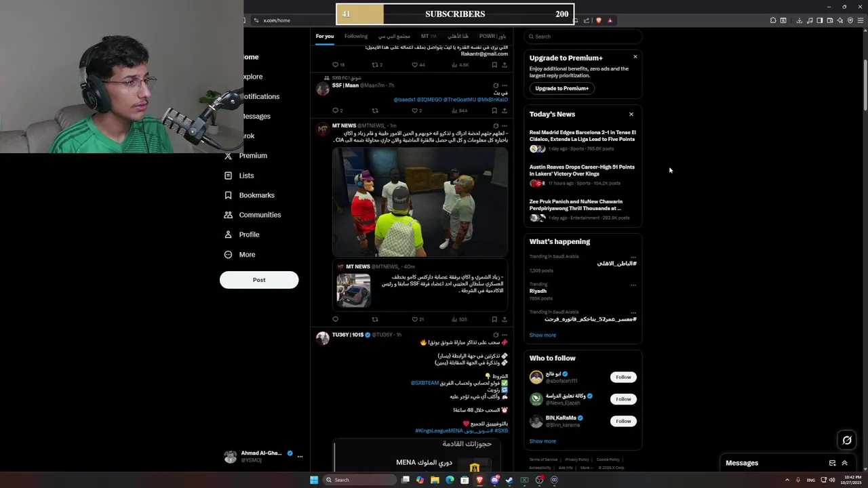Open Brave Leo AI icon in toolbar
The height and width of the screenshot is (488, 868).
[840, 20]
